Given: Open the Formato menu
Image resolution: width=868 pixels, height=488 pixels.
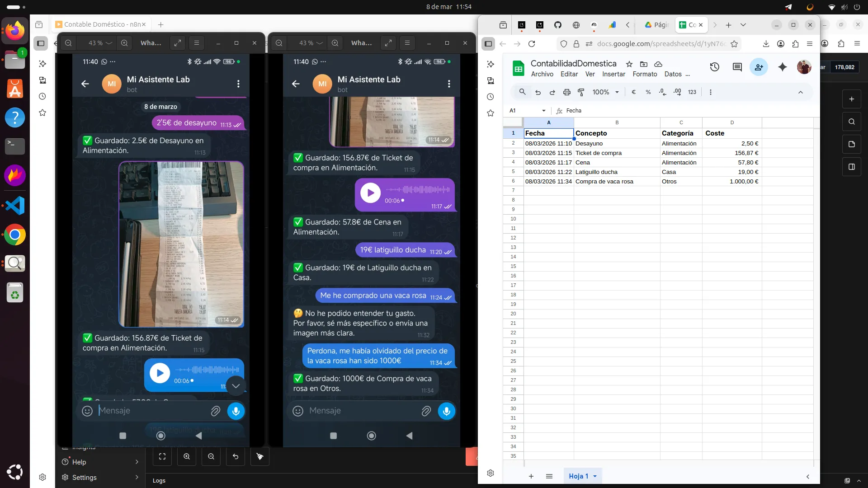Looking at the screenshot, I should [x=645, y=75].
